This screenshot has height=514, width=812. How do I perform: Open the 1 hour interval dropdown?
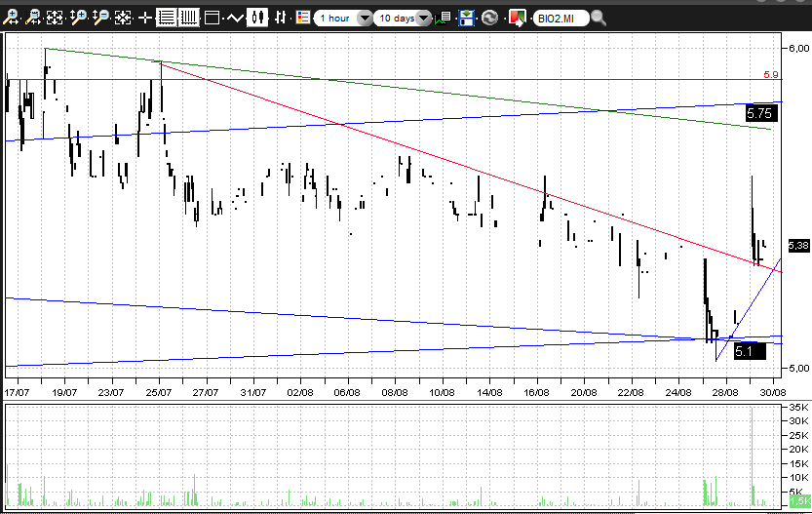[x=365, y=18]
